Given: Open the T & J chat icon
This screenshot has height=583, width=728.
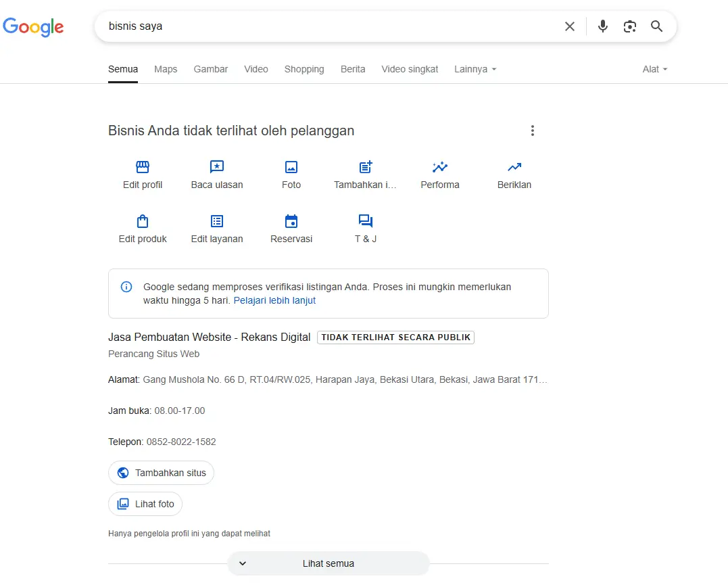Looking at the screenshot, I should (366, 221).
